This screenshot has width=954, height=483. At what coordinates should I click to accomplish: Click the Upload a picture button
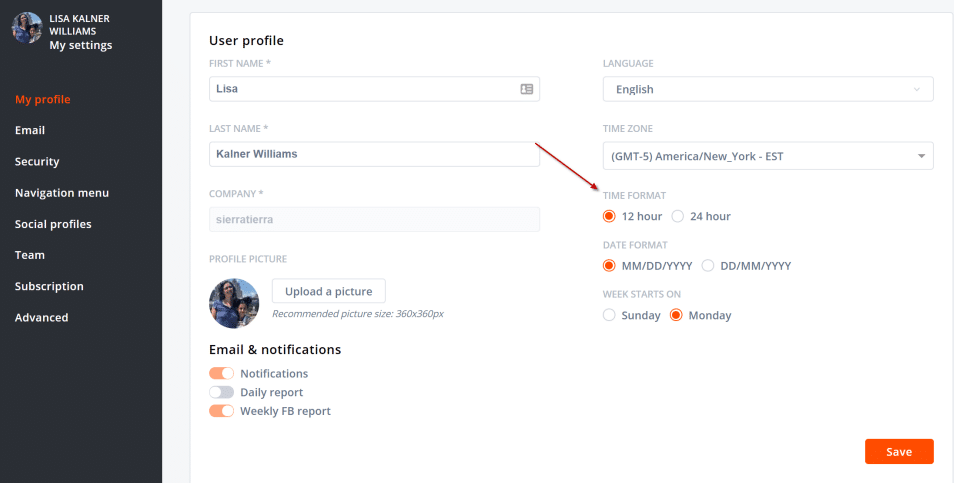click(328, 291)
